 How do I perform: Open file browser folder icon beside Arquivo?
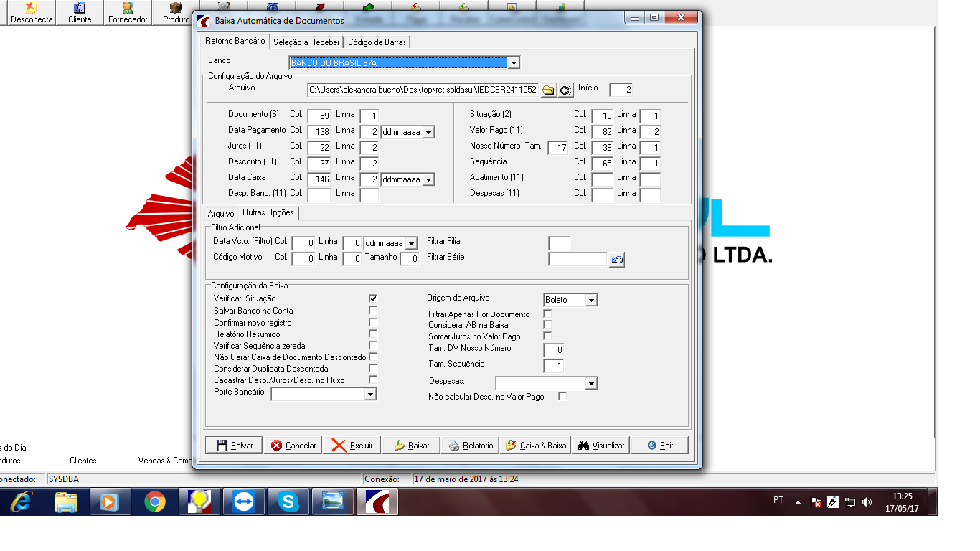coord(548,90)
